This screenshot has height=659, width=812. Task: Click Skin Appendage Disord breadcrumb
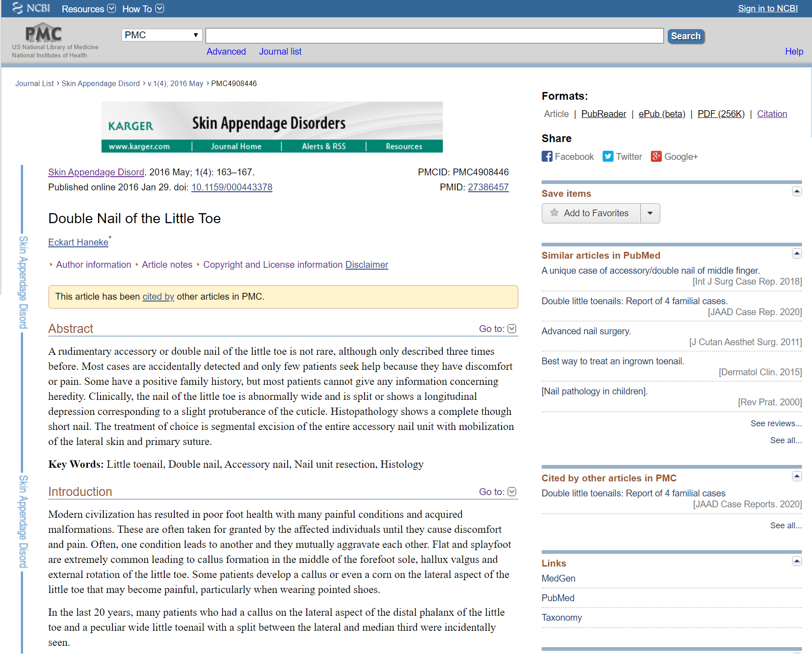101,83
